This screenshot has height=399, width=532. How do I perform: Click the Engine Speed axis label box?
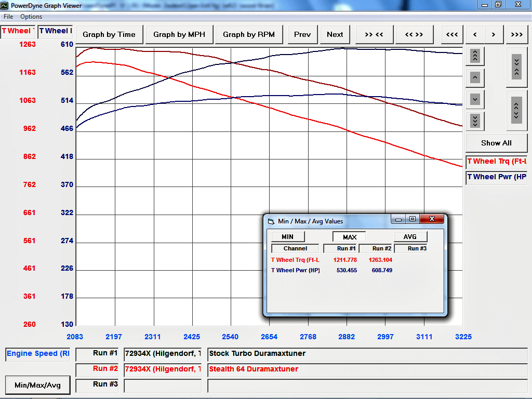pos(37,354)
